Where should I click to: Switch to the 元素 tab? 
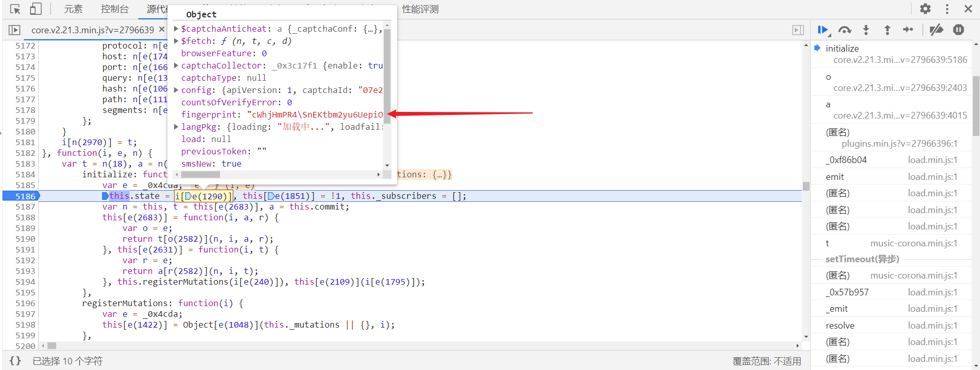click(x=73, y=9)
